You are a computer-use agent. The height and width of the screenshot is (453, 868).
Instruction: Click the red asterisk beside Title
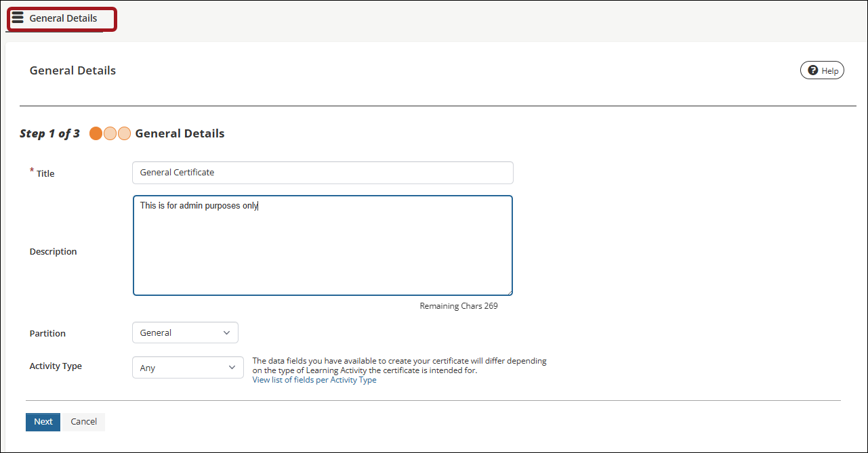[32, 171]
